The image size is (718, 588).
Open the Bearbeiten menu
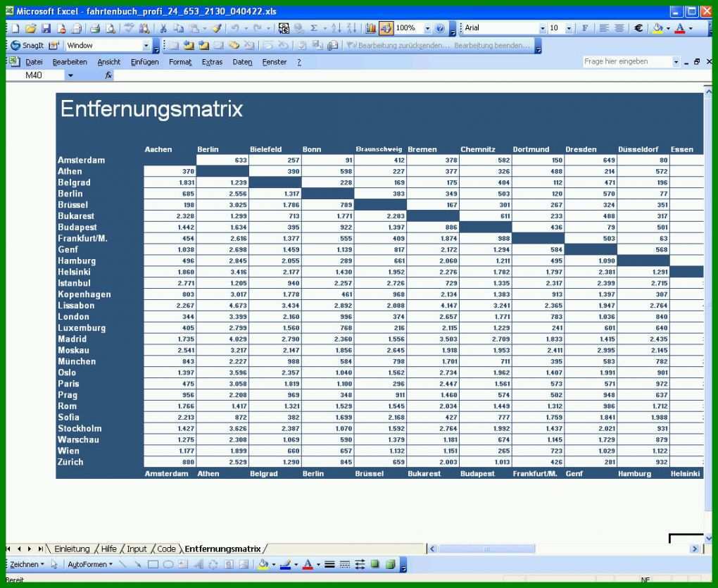point(70,62)
